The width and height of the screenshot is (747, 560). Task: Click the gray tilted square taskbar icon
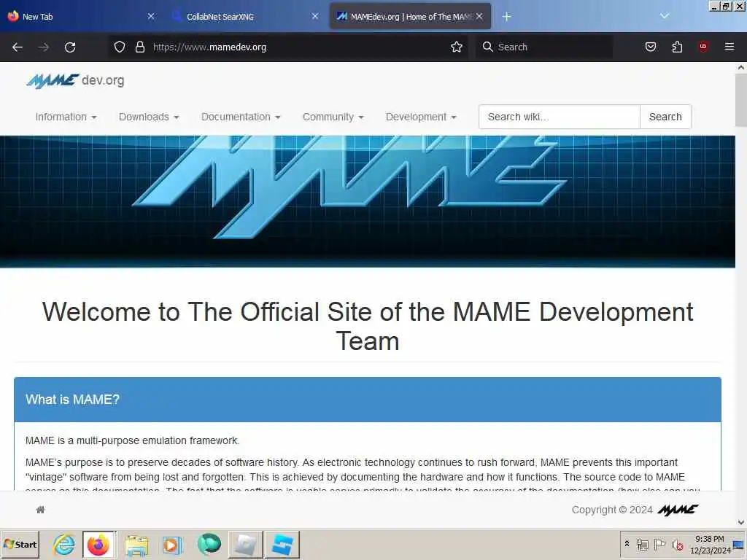246,545
